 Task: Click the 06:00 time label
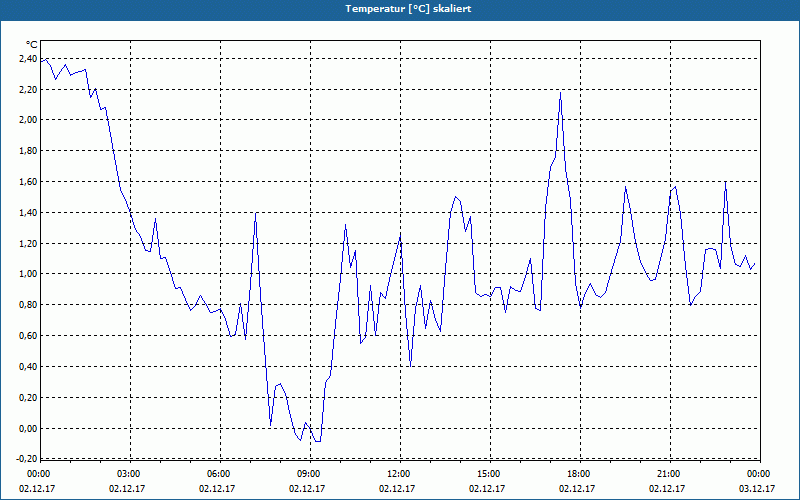tap(217, 474)
